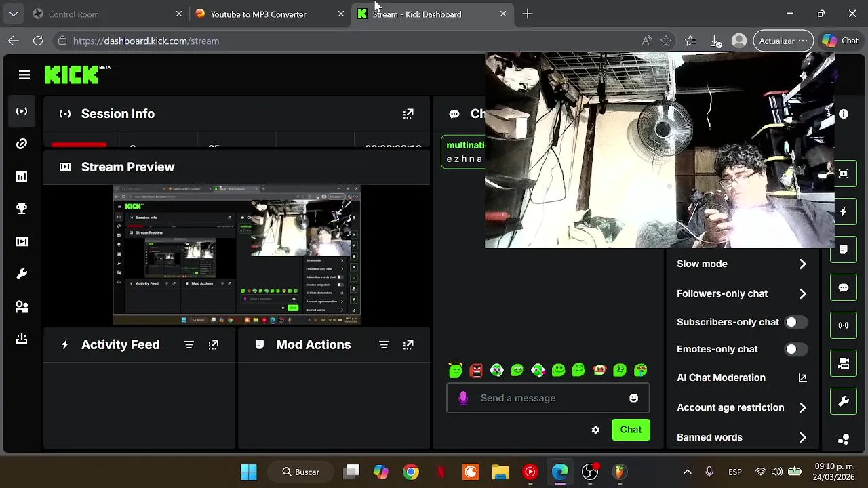Open volume control in system tray
This screenshot has width=868, height=488.
click(777, 472)
